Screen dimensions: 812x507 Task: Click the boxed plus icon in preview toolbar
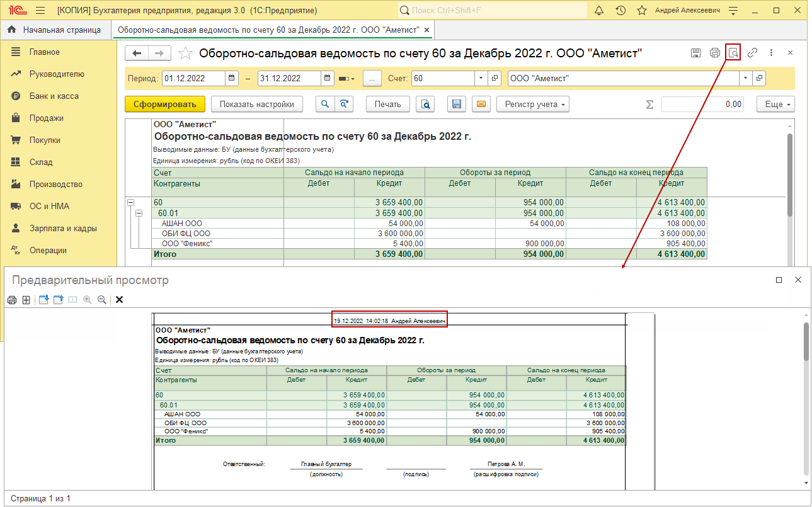(x=26, y=300)
